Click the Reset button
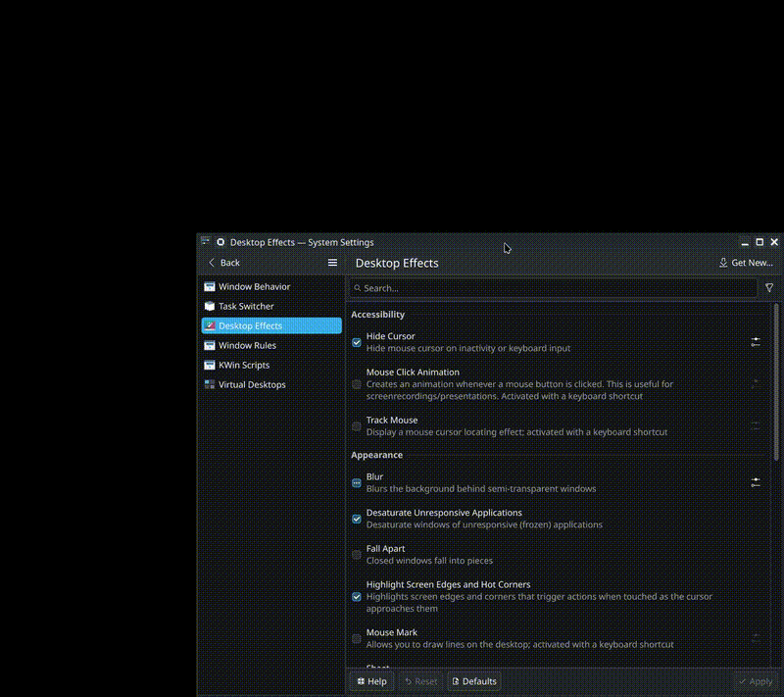This screenshot has width=784, height=697. 420,681
